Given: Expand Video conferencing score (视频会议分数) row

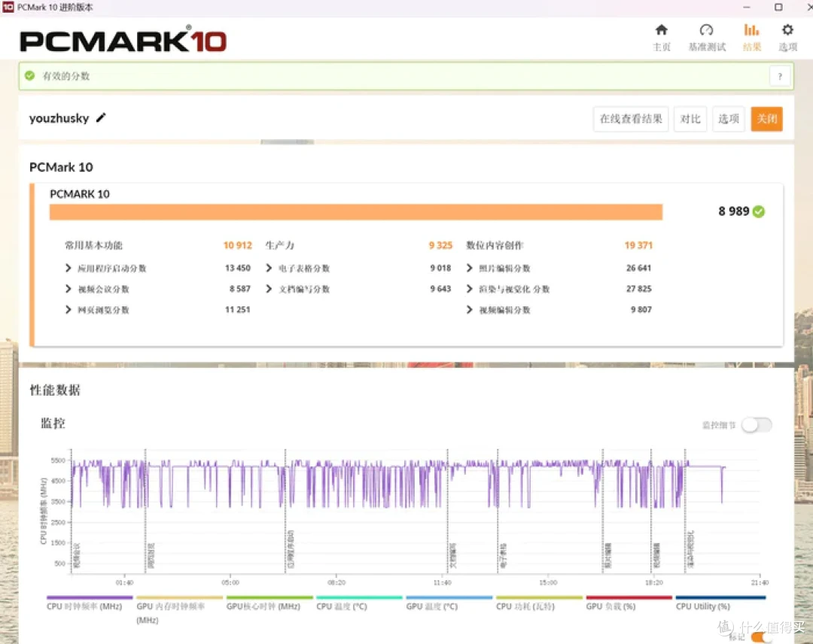Looking at the screenshot, I should click(x=68, y=289).
